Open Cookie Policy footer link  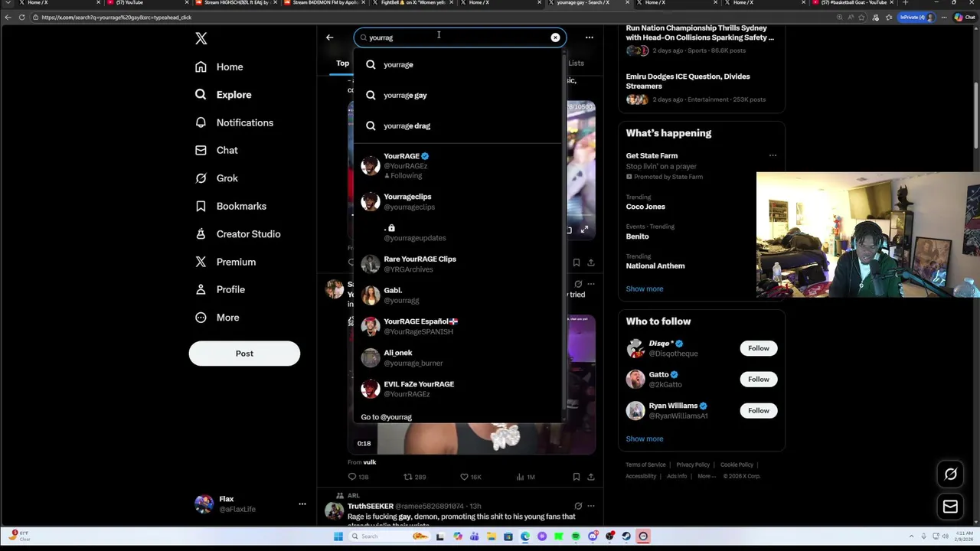click(737, 465)
